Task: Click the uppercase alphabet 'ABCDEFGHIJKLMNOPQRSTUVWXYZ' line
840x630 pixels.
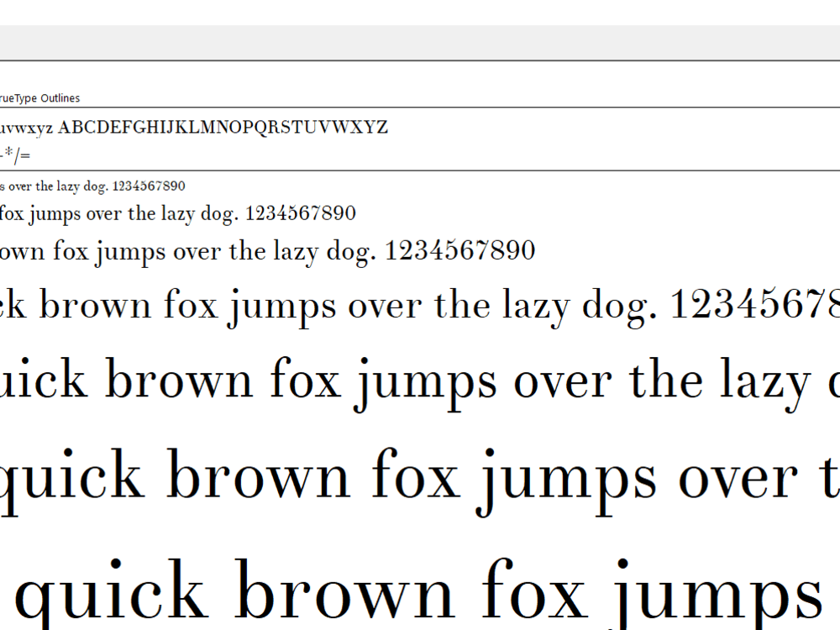Action: pyautogui.click(x=223, y=127)
